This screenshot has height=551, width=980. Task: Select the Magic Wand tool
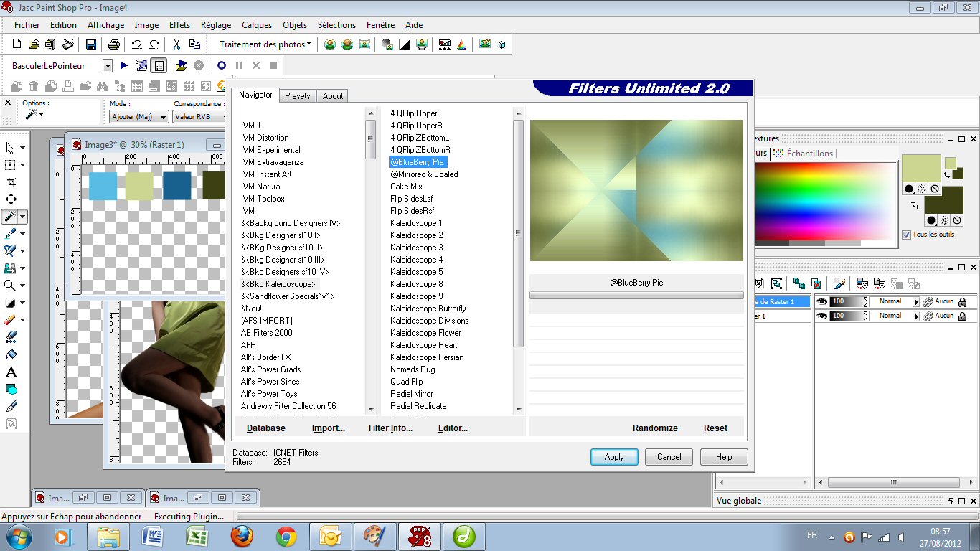click(x=11, y=217)
